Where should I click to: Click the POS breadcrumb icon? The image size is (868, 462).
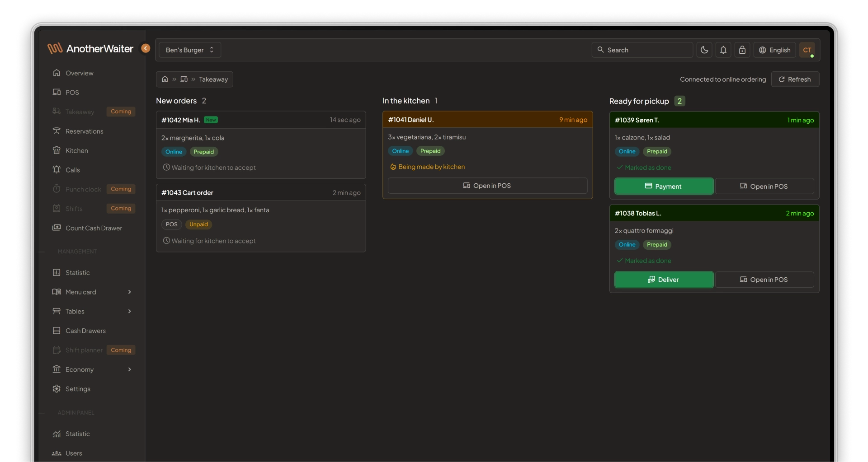tap(184, 79)
